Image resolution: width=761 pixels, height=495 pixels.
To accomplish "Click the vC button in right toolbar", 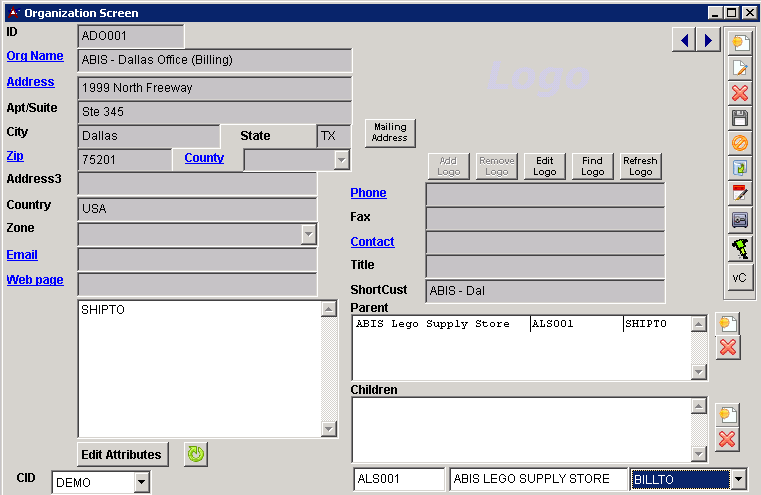I will (740, 277).
